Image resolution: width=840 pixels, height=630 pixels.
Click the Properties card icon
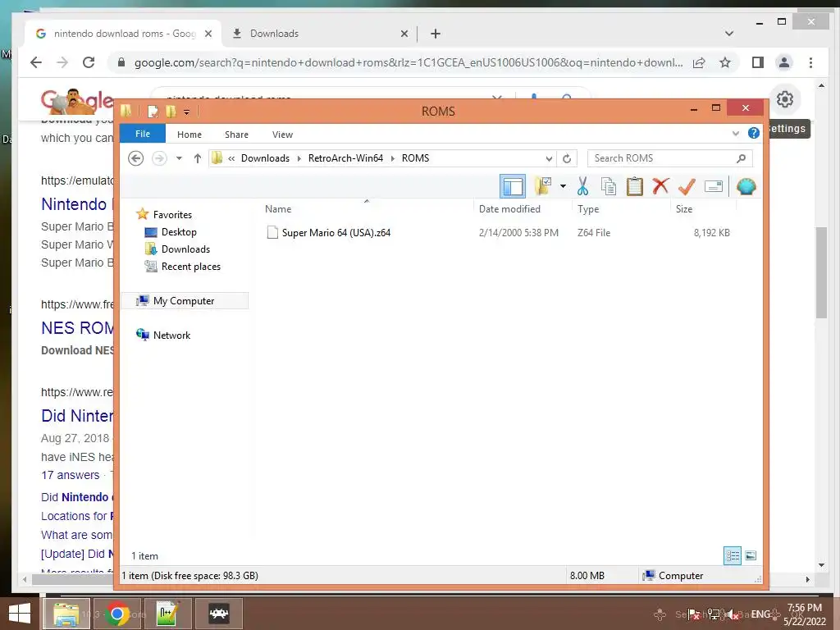pyautogui.click(x=713, y=186)
